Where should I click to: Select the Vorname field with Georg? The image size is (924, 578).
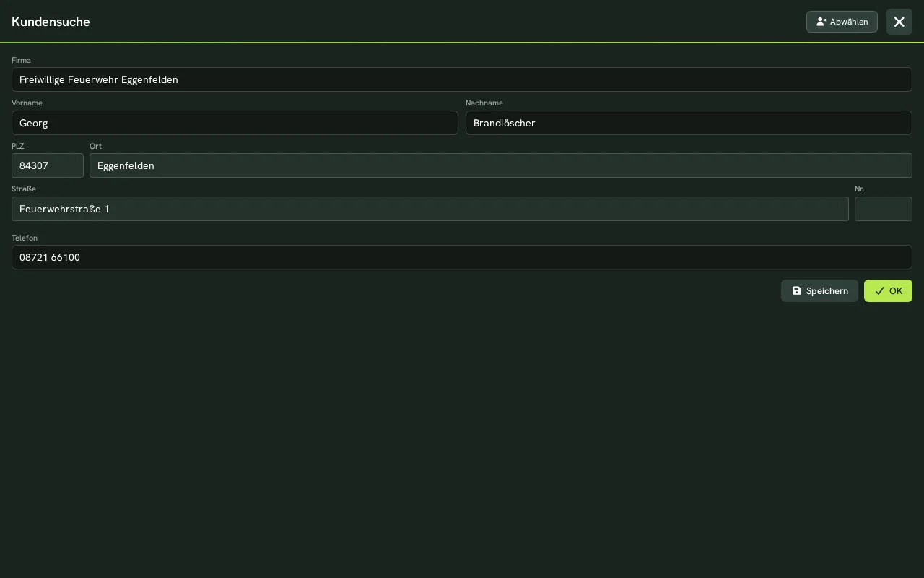(x=235, y=123)
